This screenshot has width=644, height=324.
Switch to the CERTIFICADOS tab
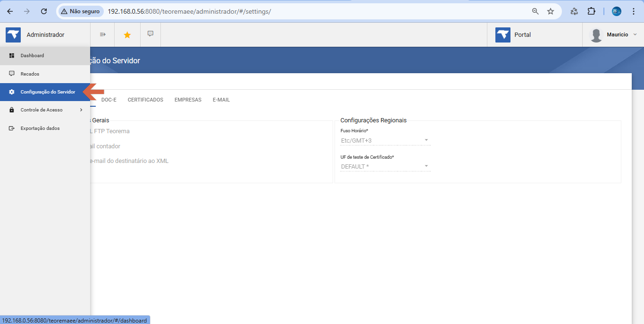click(x=145, y=100)
